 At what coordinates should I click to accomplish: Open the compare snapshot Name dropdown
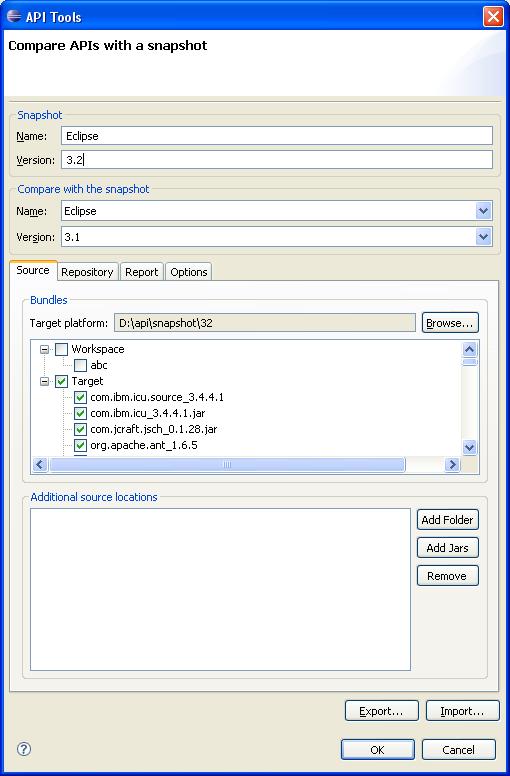coord(483,211)
